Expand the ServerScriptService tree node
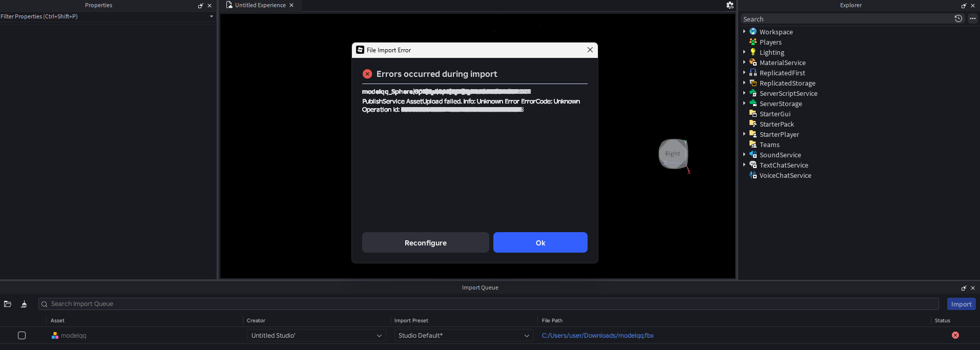Image resolution: width=980 pixels, height=350 pixels. 744,93
